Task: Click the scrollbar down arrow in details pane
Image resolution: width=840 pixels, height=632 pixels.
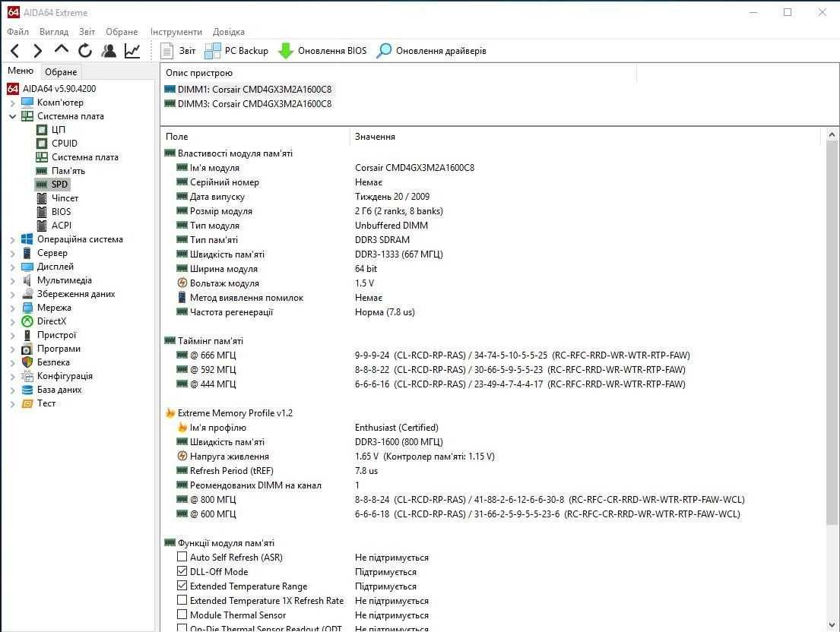Action: pos(832,625)
